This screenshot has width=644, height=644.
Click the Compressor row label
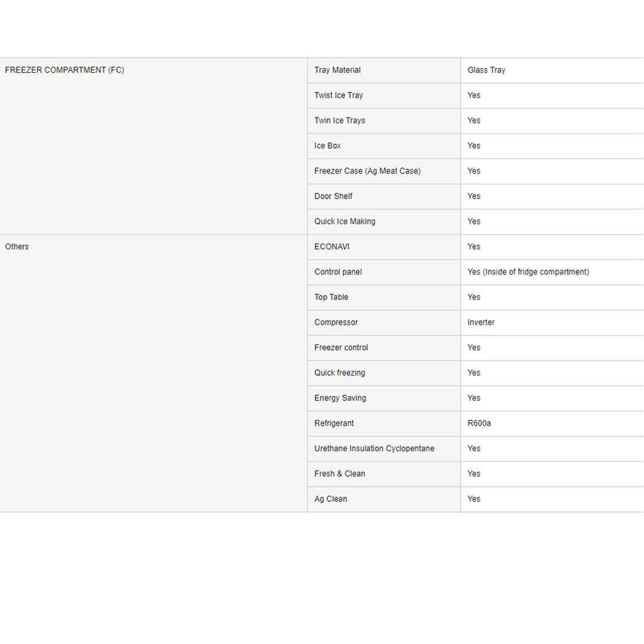tap(336, 323)
